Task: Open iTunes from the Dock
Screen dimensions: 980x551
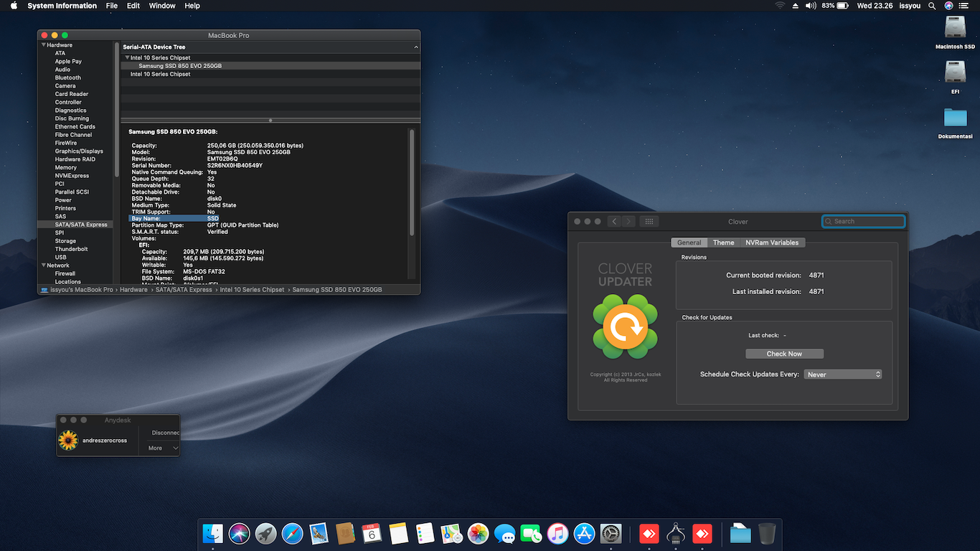Action: (x=557, y=533)
